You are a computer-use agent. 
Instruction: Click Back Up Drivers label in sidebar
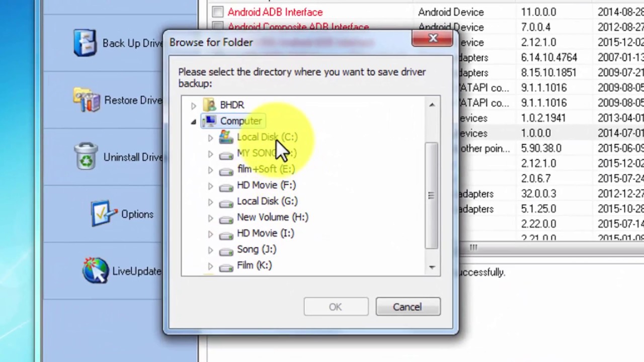tap(133, 43)
